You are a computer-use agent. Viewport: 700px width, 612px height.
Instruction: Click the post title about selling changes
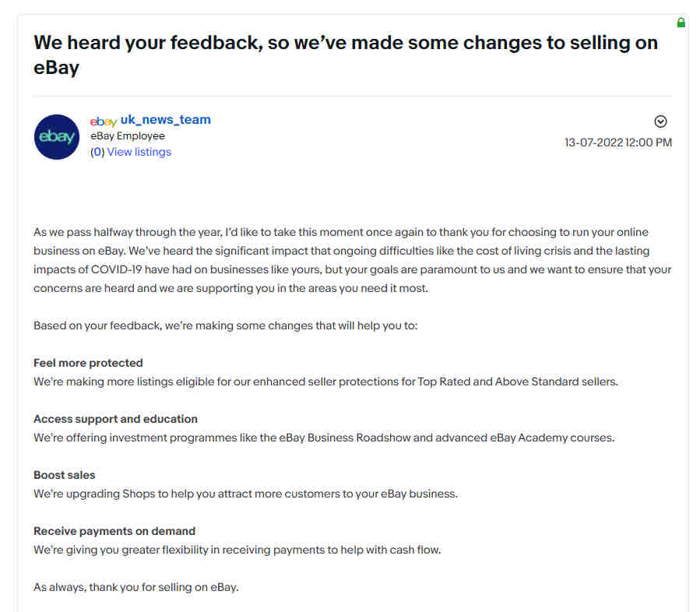[346, 55]
